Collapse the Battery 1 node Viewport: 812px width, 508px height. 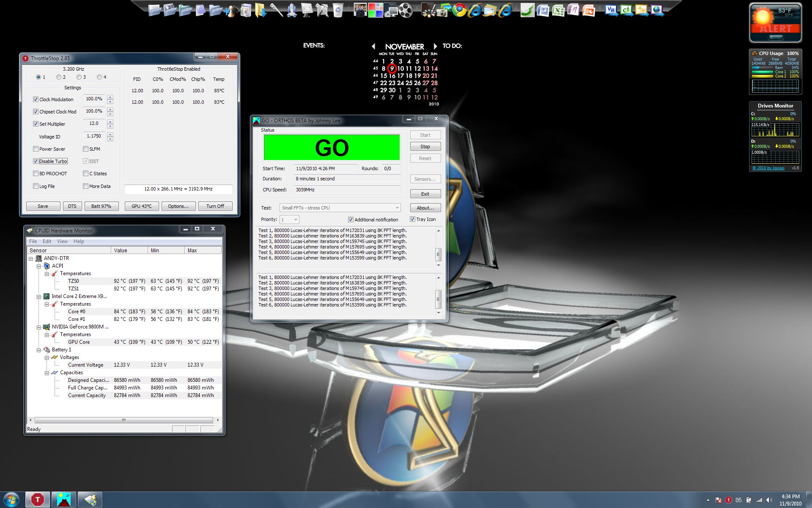click(x=38, y=350)
